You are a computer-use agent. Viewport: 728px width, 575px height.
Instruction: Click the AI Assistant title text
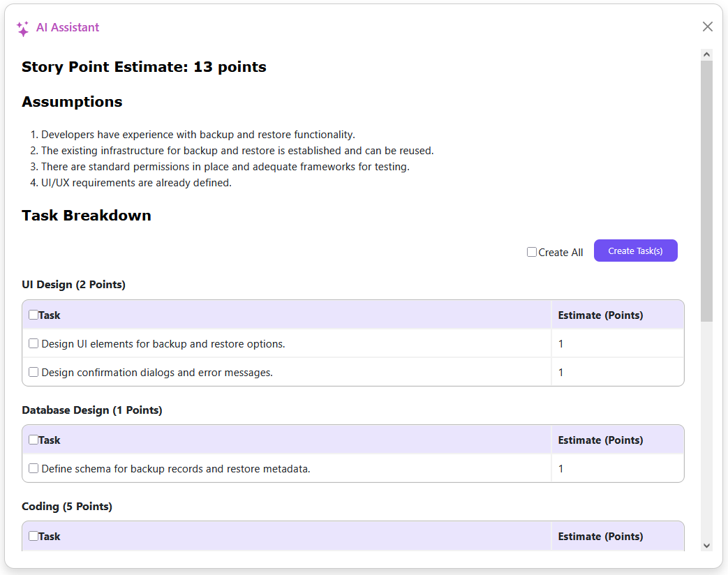point(68,27)
